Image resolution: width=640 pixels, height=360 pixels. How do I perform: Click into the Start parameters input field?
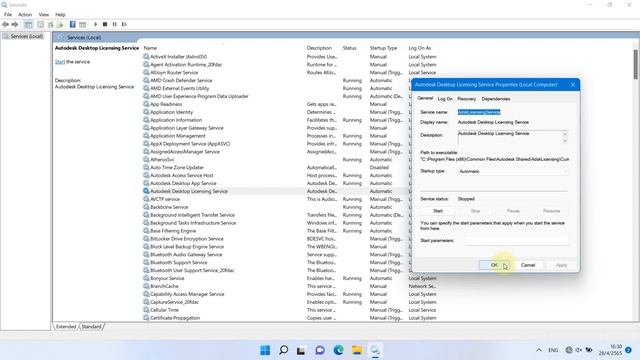coord(516,240)
